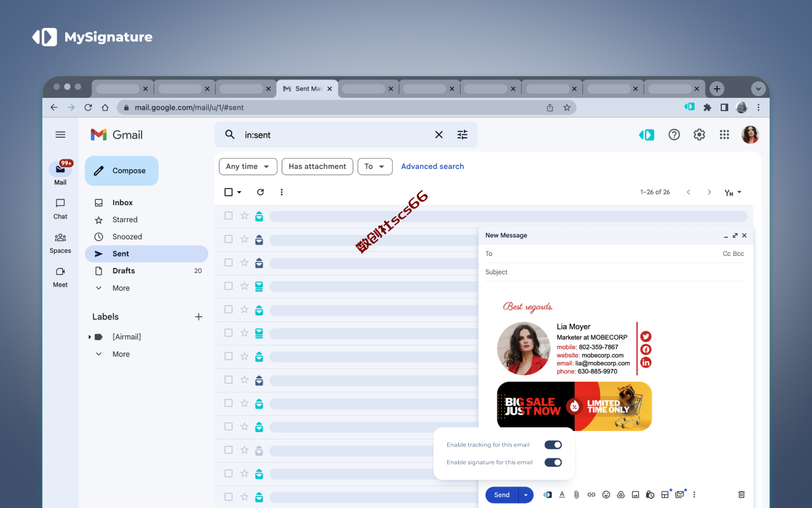Insert emoji in the message

pyautogui.click(x=606, y=495)
